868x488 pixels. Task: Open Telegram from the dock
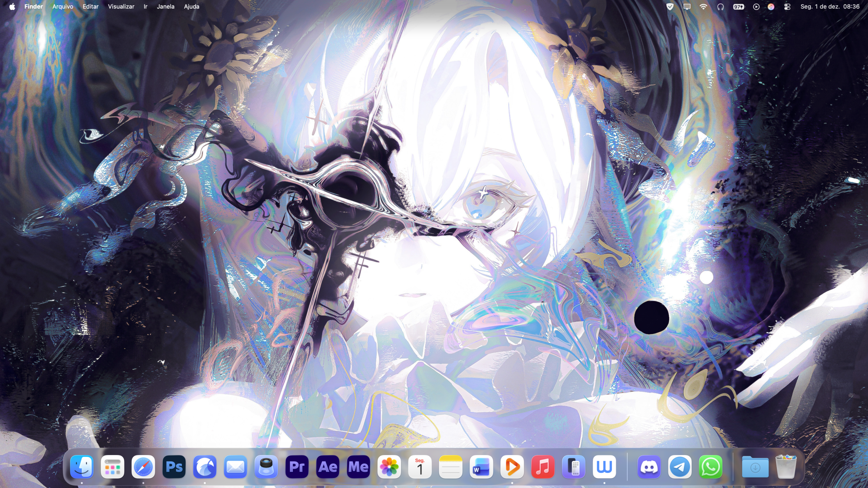point(680,467)
